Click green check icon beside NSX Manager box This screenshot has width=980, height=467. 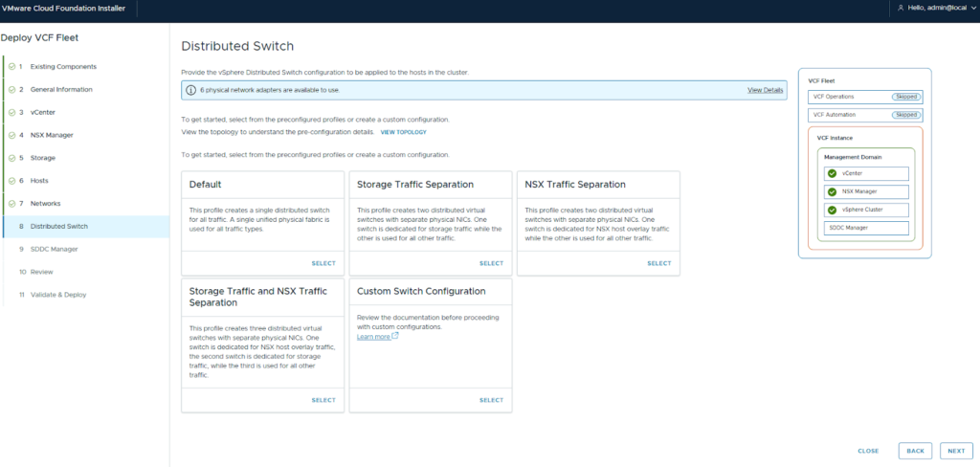pos(832,191)
